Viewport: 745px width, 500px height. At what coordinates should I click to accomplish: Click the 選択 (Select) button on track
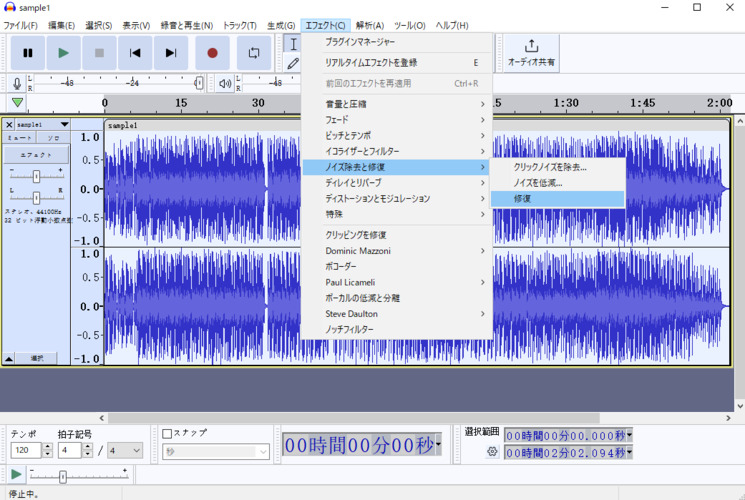37,358
